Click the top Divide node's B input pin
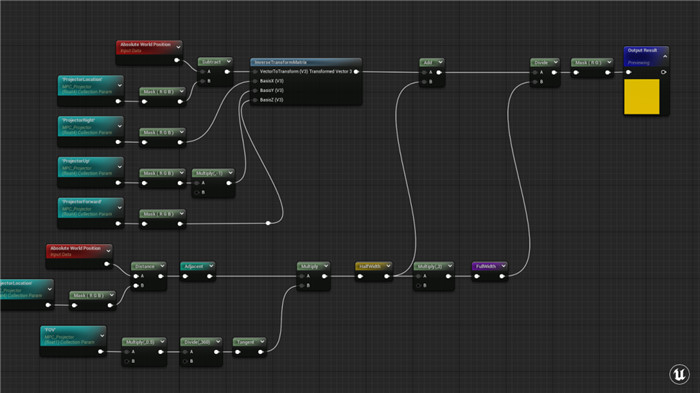Screen dimensions: 700x393 click(535, 82)
